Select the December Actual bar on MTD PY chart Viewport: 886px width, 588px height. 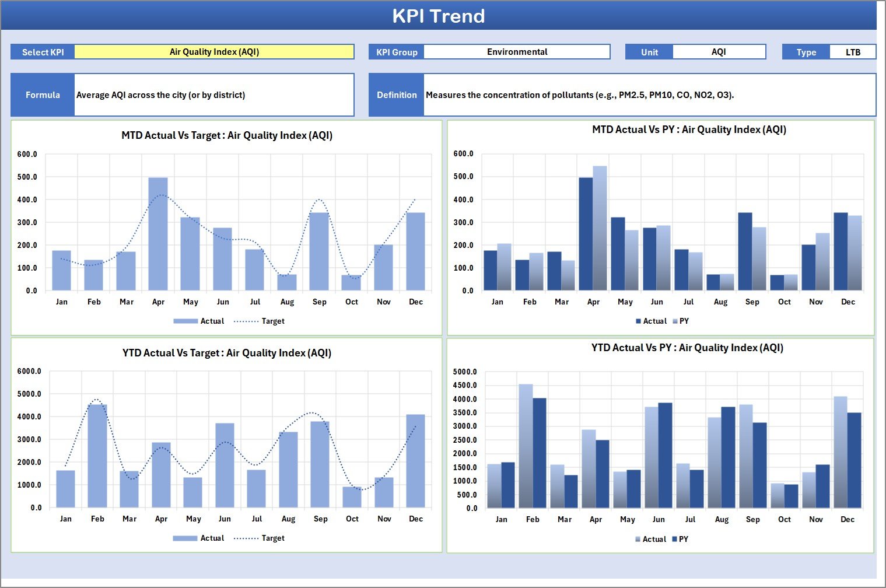pyautogui.click(x=841, y=251)
